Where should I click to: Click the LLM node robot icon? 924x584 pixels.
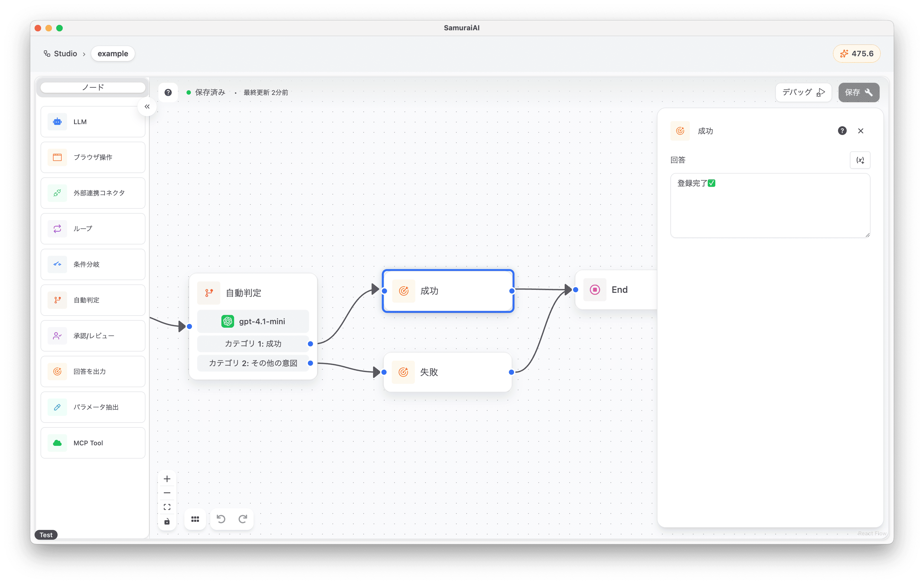pyautogui.click(x=57, y=122)
